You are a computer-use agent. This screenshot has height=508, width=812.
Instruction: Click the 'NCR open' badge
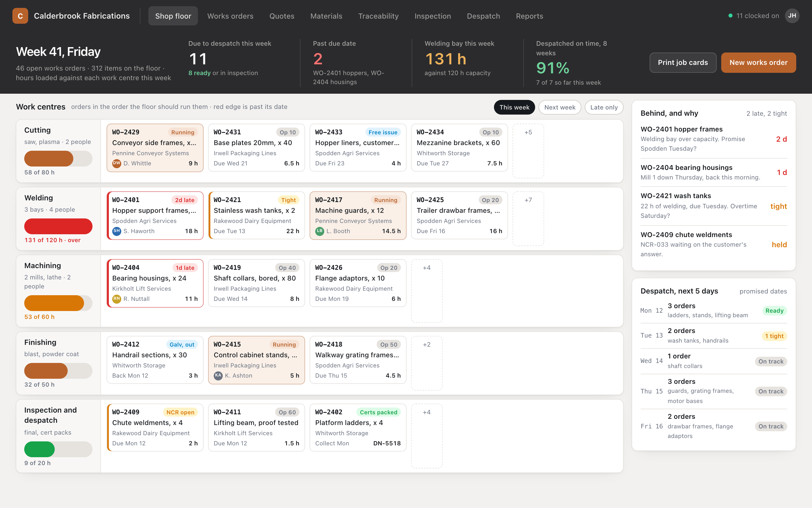pyautogui.click(x=180, y=412)
